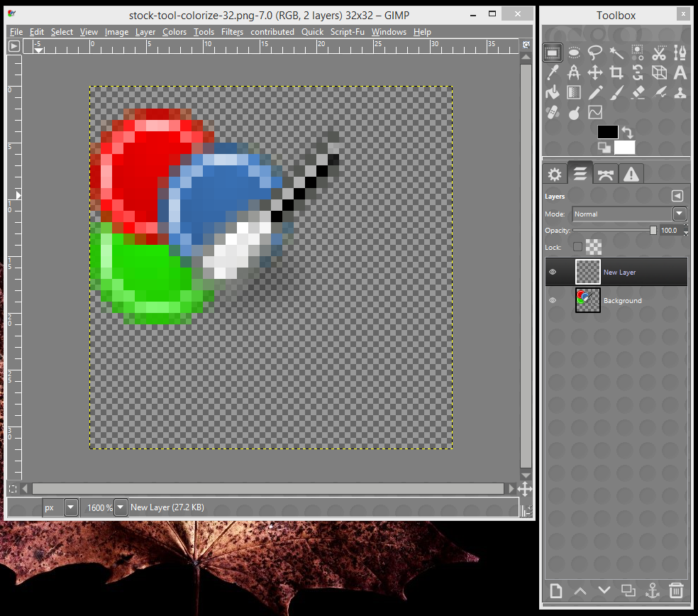Select the Pencil tool

tap(595, 92)
